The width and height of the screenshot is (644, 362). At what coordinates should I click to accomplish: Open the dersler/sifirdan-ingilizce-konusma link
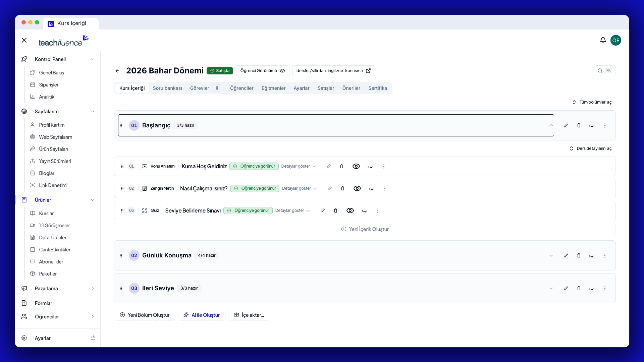333,71
